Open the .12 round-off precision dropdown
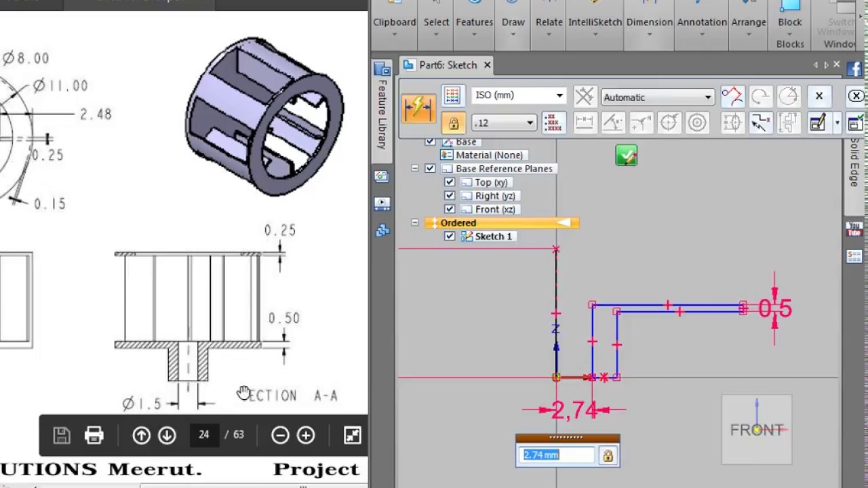 tap(505, 123)
